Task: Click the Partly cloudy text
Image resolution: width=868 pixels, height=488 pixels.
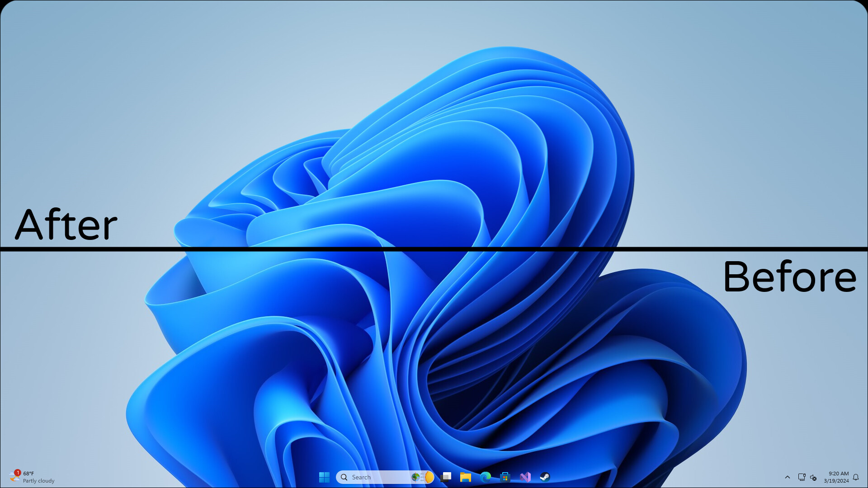Action: (38, 481)
